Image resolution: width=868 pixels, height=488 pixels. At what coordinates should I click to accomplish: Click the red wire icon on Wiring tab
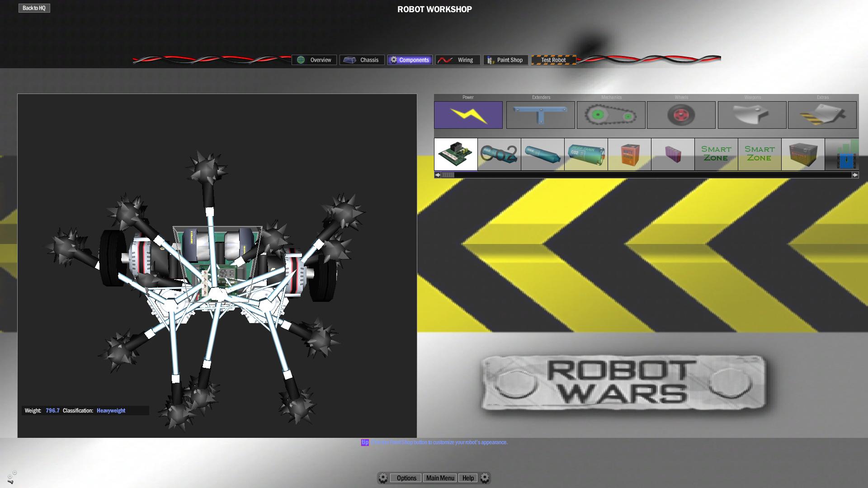(445, 60)
